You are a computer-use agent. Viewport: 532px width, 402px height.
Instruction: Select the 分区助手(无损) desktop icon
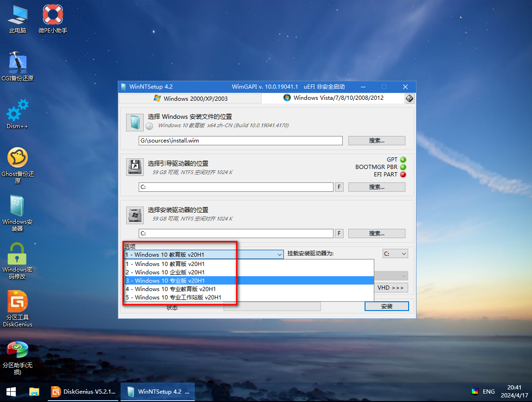coord(18,357)
